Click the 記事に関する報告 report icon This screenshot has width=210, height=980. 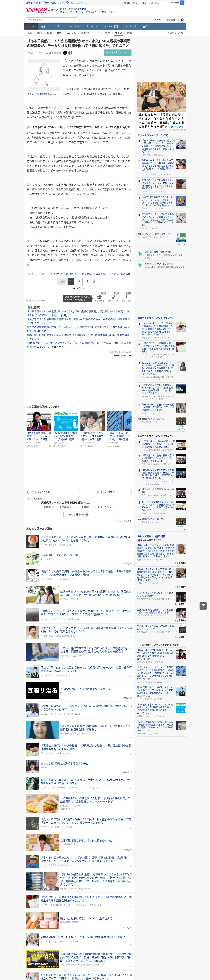(x=35, y=301)
